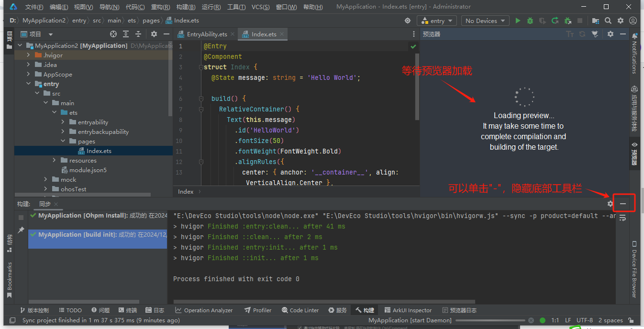Hide the project panel with minus icon
Viewport: 644px width, 329px height.
tap(166, 34)
